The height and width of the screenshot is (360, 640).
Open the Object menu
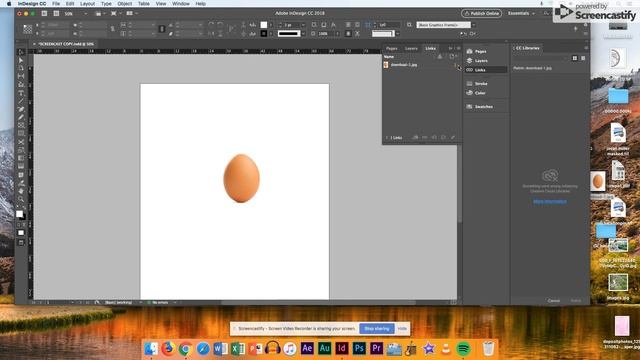coord(124,4)
